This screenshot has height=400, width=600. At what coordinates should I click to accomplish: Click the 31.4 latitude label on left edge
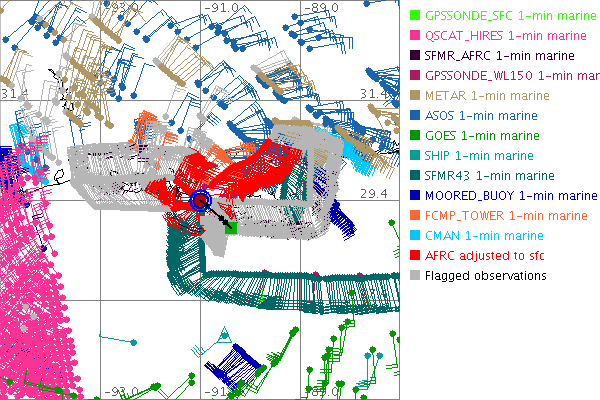tap(13, 93)
